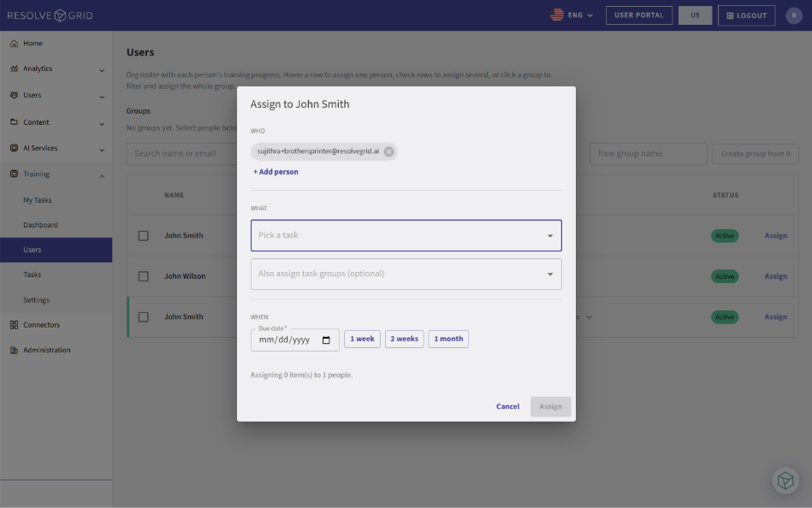Expand the Users menu chevron
Image resolution: width=812 pixels, height=508 pixels.
[x=102, y=97]
